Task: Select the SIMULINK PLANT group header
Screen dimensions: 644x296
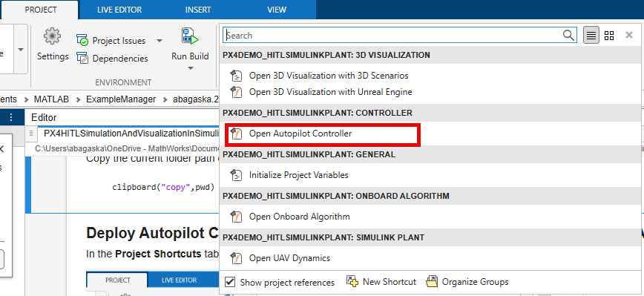Action: coord(430,237)
